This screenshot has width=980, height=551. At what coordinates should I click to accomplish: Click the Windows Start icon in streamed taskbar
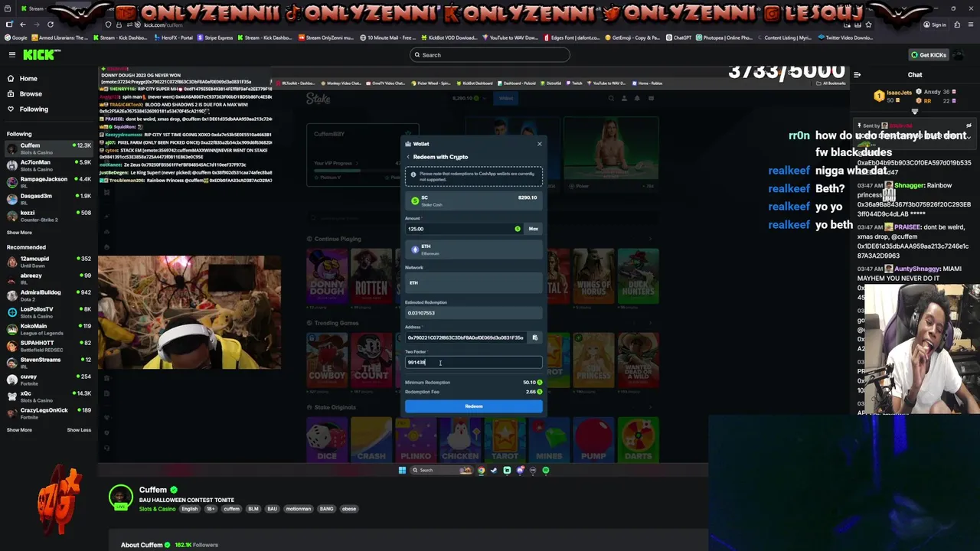point(402,470)
